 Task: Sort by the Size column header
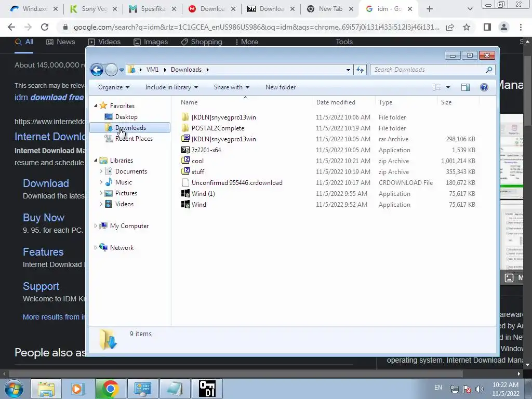[446, 102]
